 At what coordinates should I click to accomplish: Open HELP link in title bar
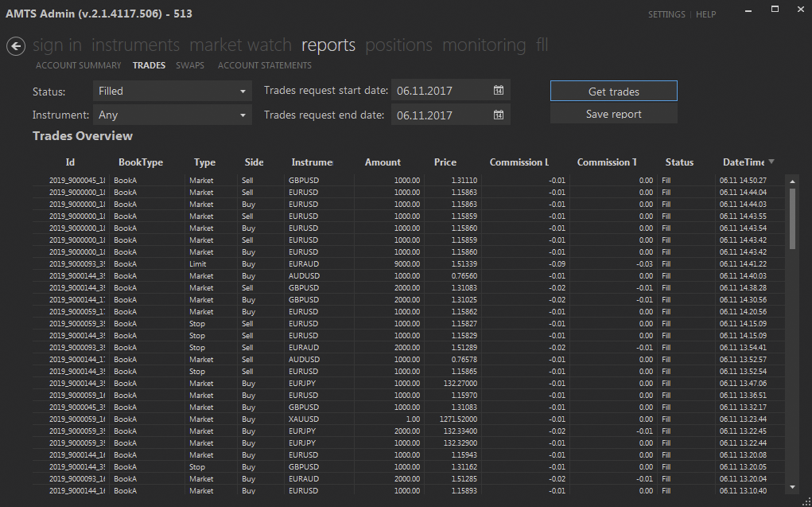coord(706,14)
